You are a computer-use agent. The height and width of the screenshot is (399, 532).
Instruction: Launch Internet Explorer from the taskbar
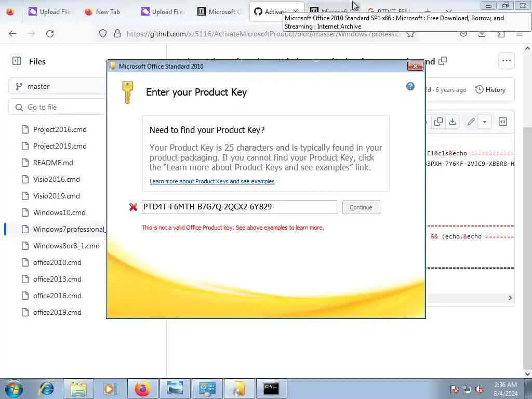46,389
